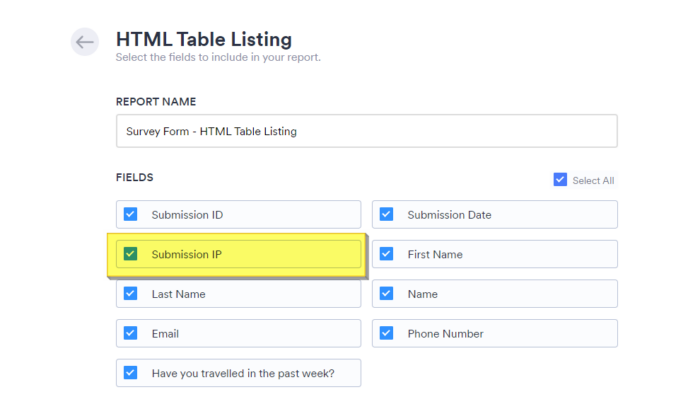Toggle the Select All checkbox

tap(560, 180)
